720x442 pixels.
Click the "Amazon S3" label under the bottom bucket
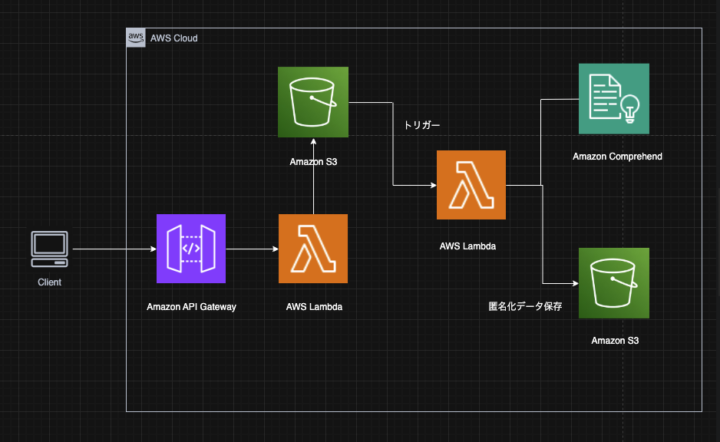coord(614,341)
